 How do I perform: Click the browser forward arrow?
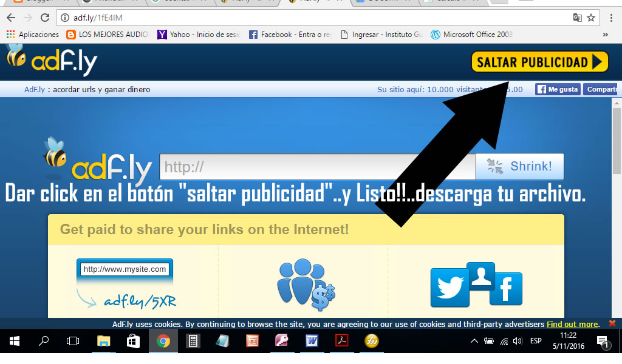pos(28,18)
